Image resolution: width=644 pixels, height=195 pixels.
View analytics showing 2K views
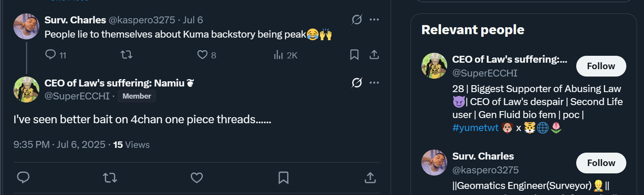[x=278, y=55]
